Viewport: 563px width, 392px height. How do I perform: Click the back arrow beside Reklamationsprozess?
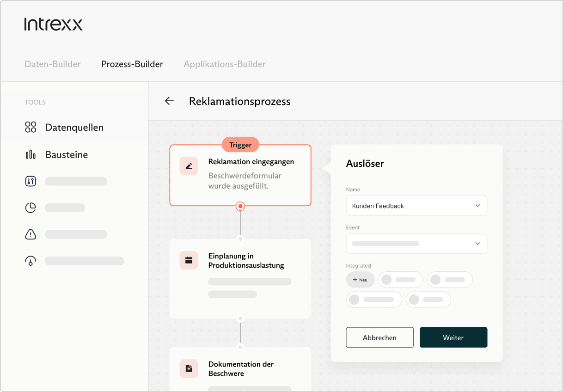[x=169, y=101]
